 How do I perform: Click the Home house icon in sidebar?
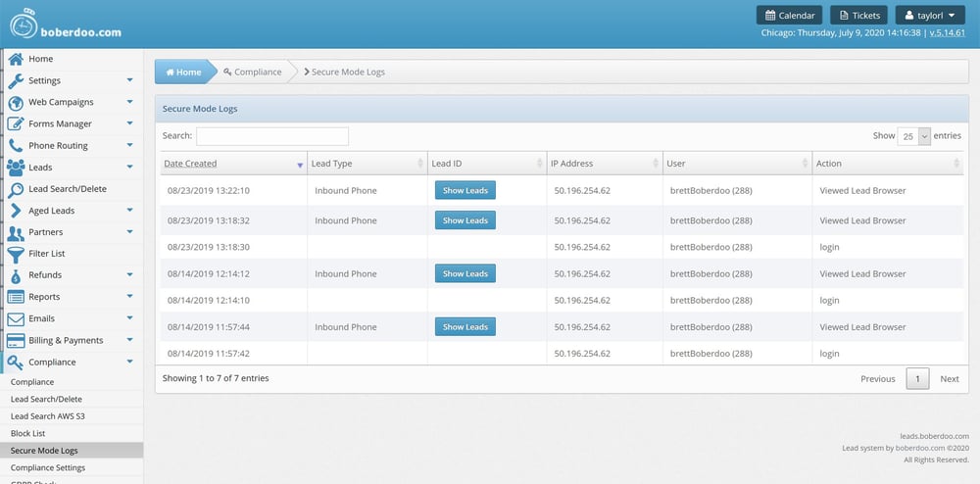pos(16,59)
